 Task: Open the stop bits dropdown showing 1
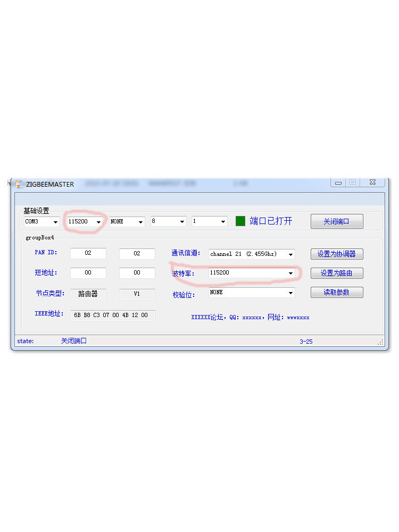tap(209, 221)
